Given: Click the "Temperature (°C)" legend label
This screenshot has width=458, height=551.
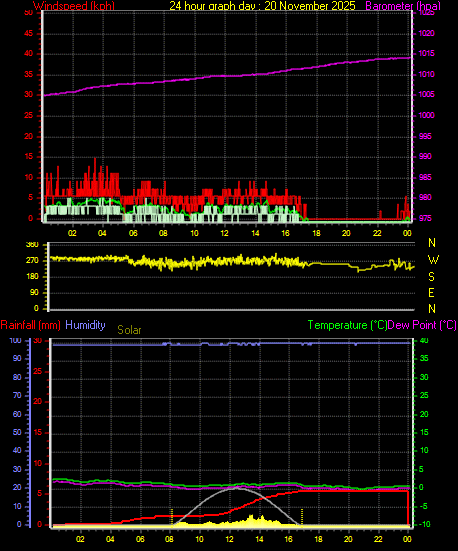Looking at the screenshot, I should tap(347, 325).
